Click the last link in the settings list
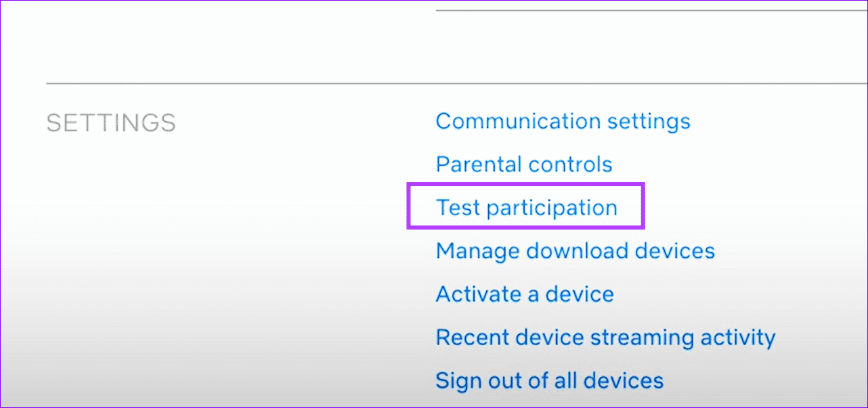Image resolution: width=868 pixels, height=408 pixels. 549,380
